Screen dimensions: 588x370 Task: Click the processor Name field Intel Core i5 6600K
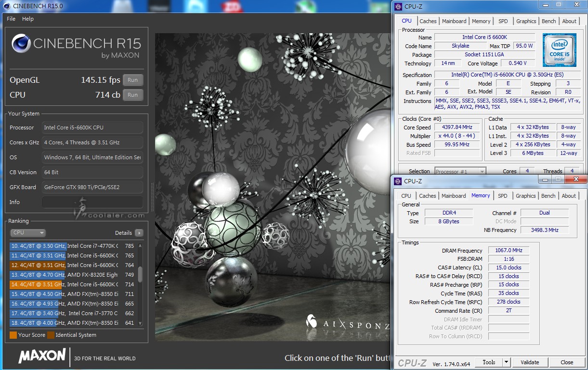pyautogui.click(x=484, y=37)
